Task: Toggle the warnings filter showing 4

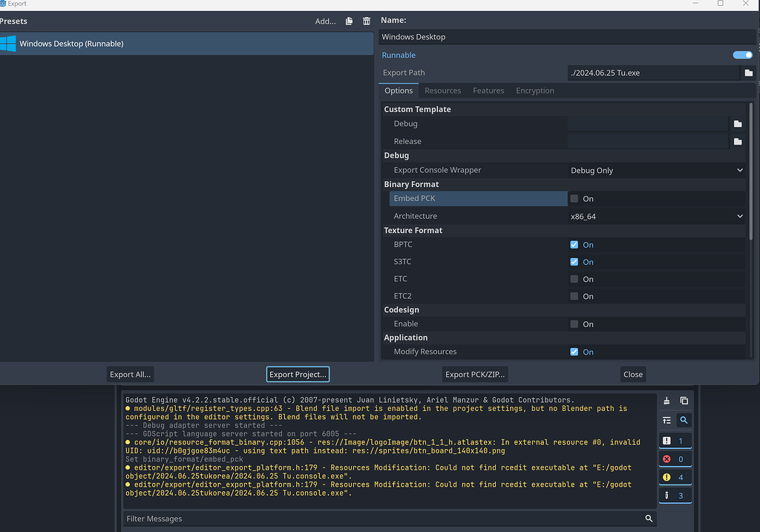Action: coord(675,476)
